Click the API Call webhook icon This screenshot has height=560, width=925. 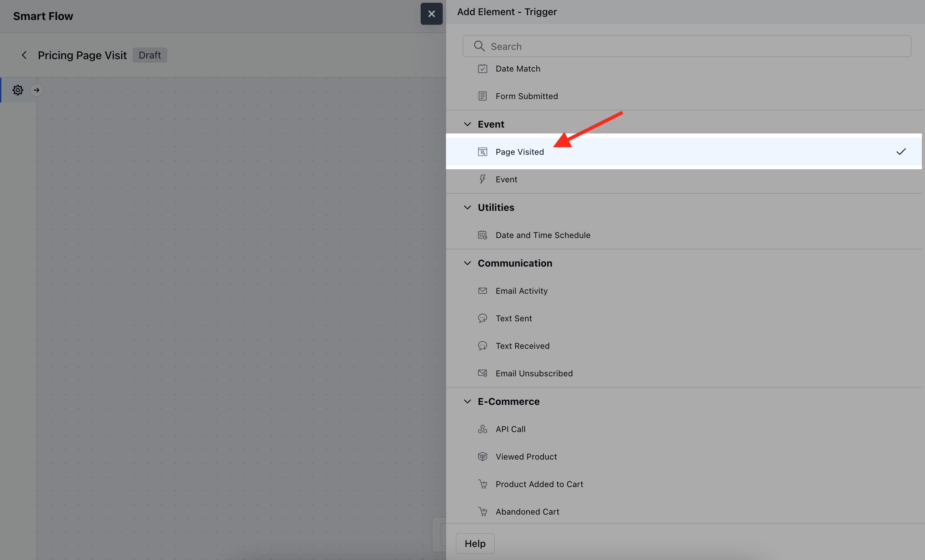coord(482,429)
